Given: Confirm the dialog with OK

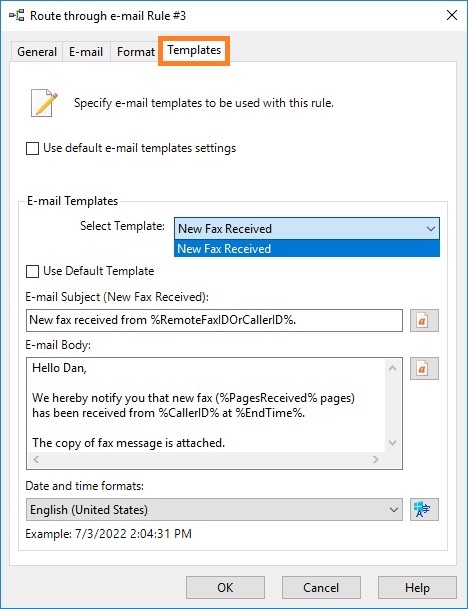Looking at the screenshot, I should click(x=225, y=588).
